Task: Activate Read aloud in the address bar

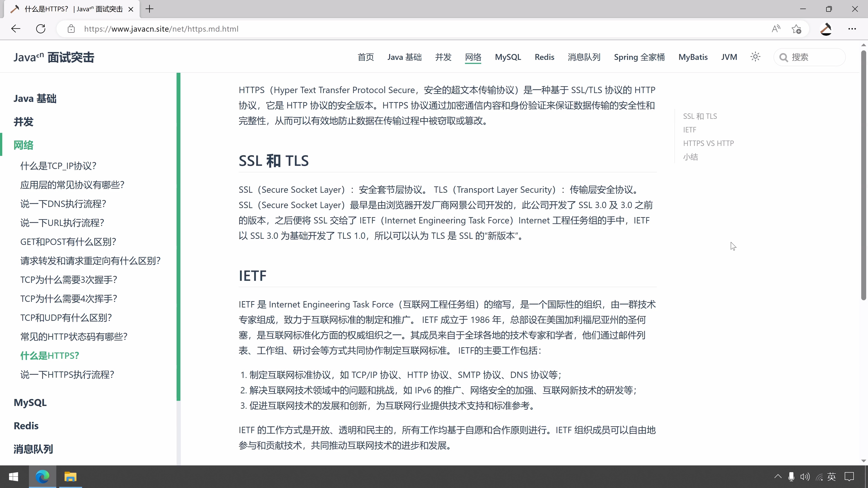Action: point(776,29)
